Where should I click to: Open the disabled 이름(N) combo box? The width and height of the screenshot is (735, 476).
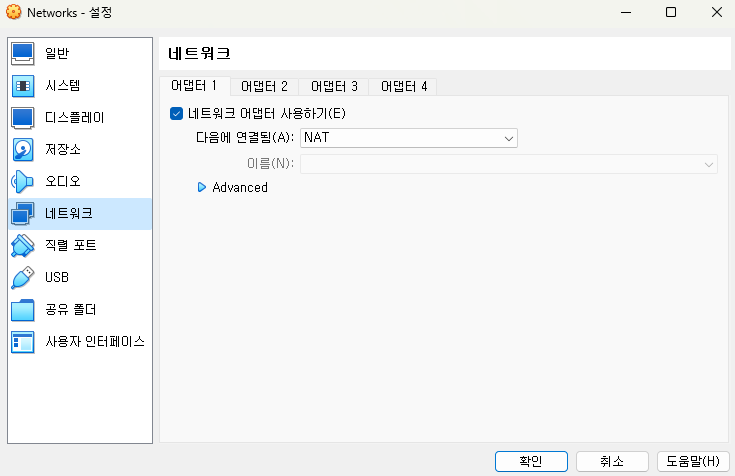[x=509, y=164]
